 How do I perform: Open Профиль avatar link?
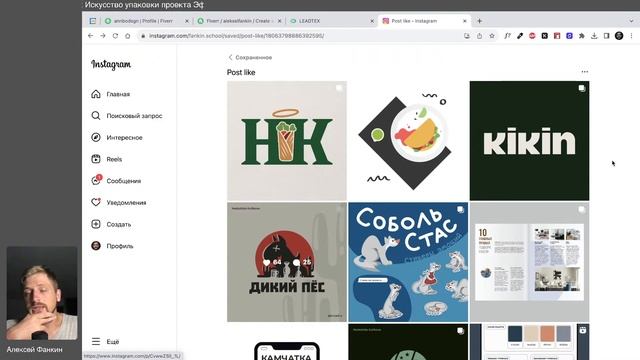112,246
